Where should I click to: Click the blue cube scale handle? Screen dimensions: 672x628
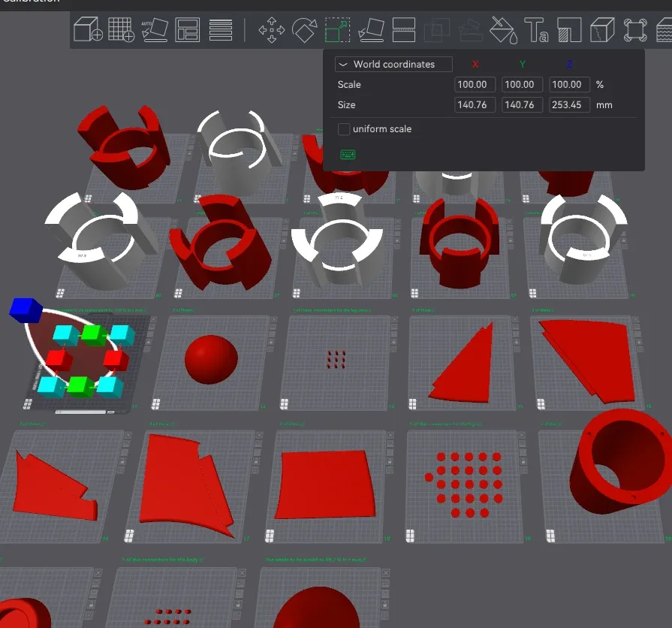pos(26,309)
